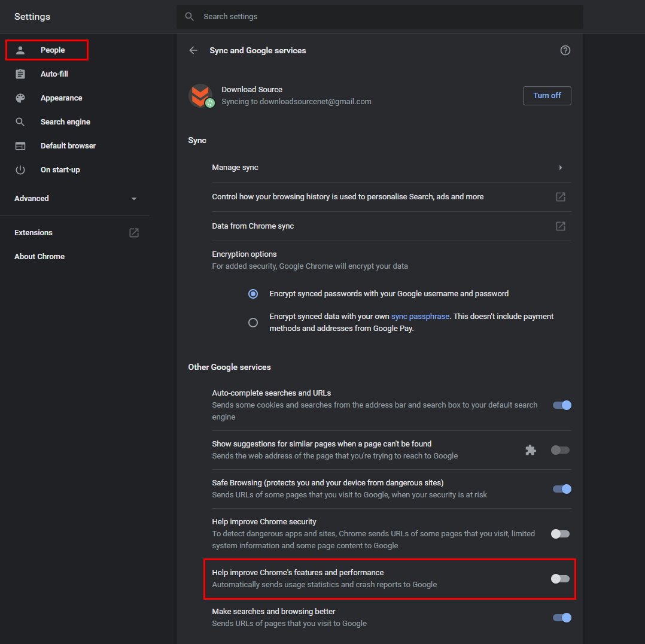This screenshot has width=645, height=644.
Task: Go to Auto-fill settings
Action: [x=54, y=74]
